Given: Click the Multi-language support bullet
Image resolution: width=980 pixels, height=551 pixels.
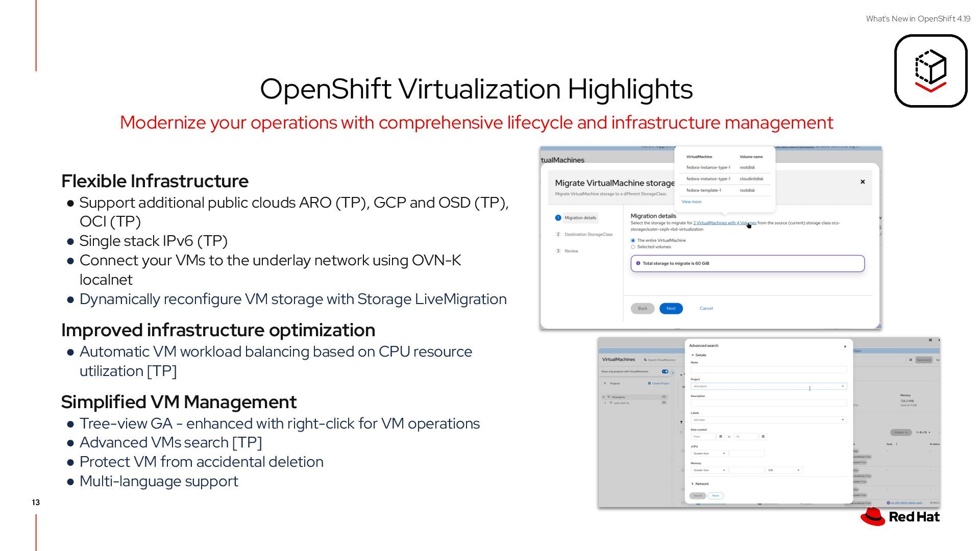Looking at the screenshot, I should coord(159,481).
